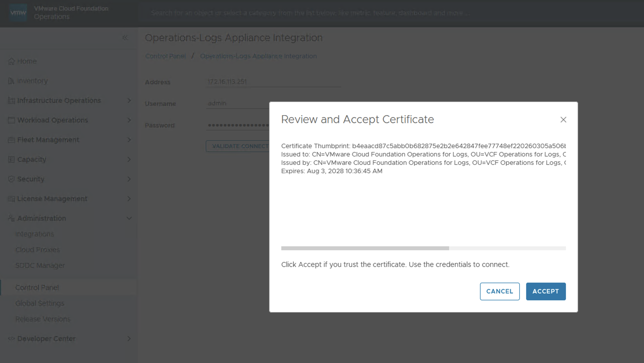Click the Developer Center code icon
This screenshot has height=363, width=644.
tap(11, 339)
